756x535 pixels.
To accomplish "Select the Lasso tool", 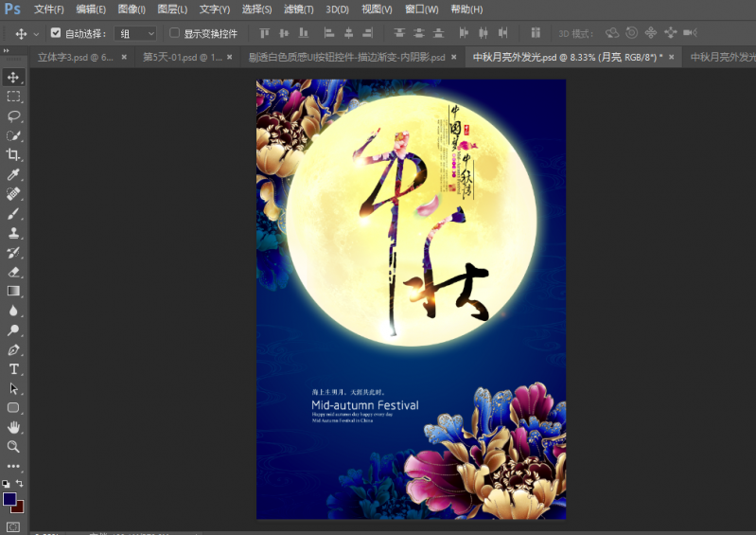I will 13,116.
